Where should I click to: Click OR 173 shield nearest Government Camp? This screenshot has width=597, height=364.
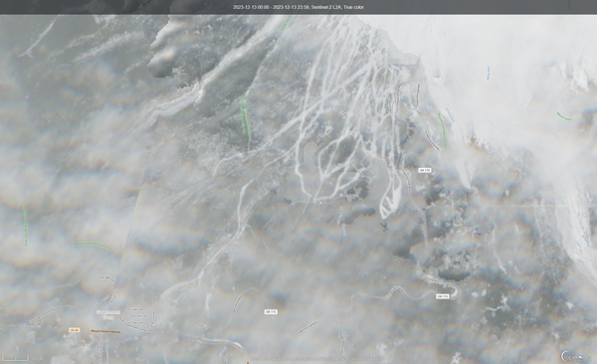(271, 312)
